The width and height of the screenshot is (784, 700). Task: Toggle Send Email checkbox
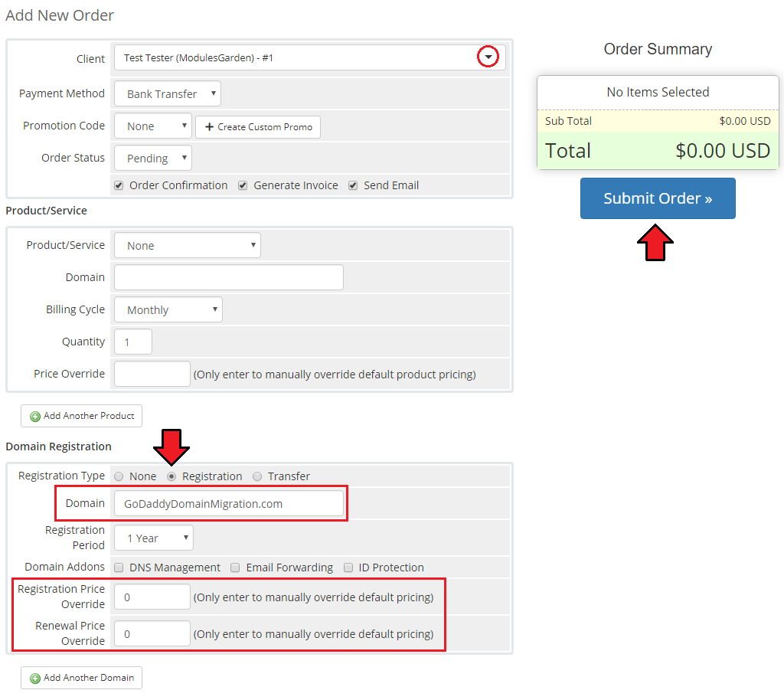coord(353,185)
